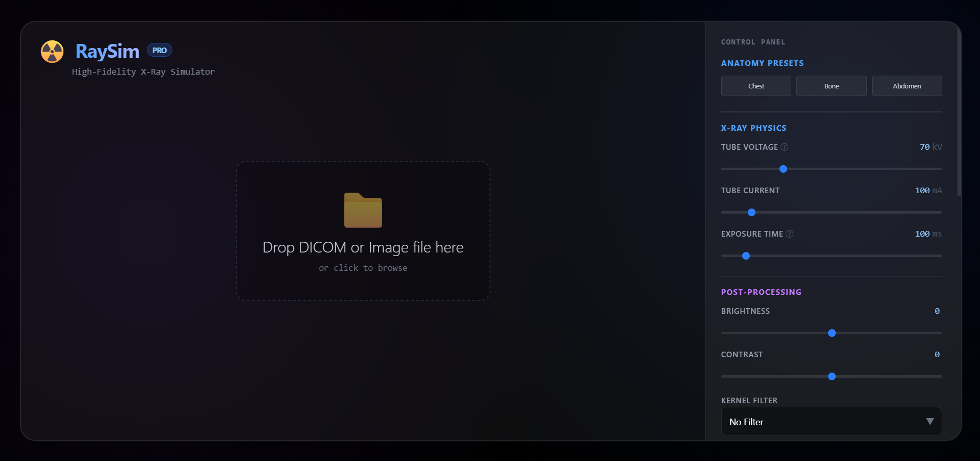Expand the Kernel Filter dropdown arrow
980x461 pixels.
click(930, 422)
